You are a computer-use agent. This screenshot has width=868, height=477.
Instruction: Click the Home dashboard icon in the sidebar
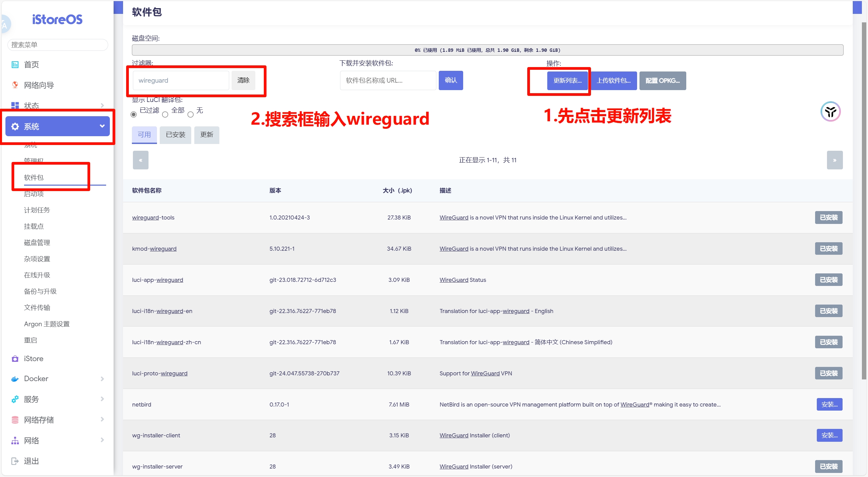point(15,65)
